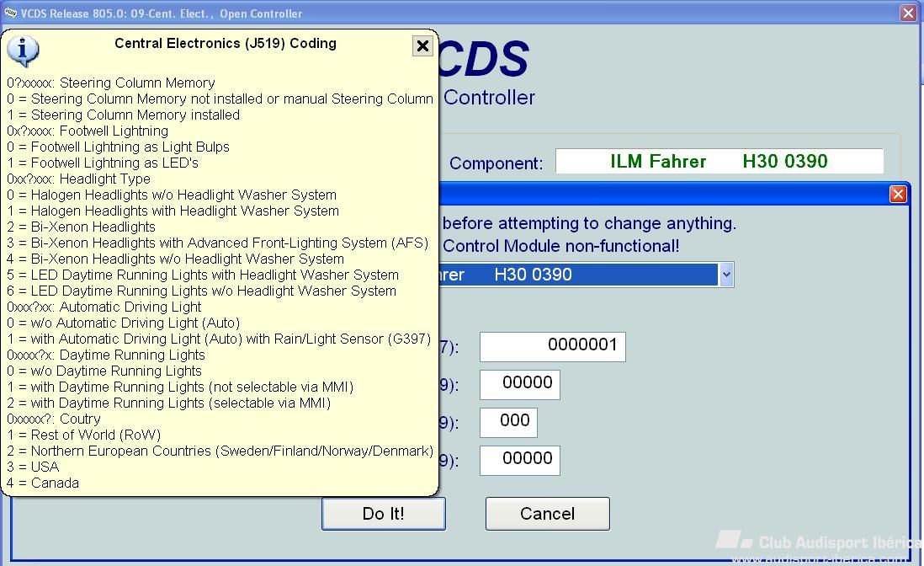Click the 'Control Module non-functional!' warning text

(x=561, y=245)
